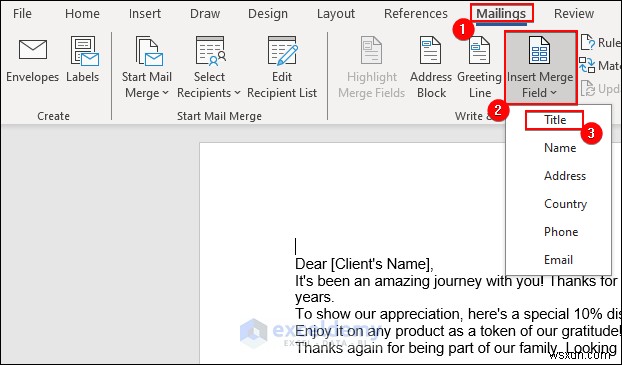Switch to the Layout tab
Screen dimensions: 622x365
[x=336, y=13]
